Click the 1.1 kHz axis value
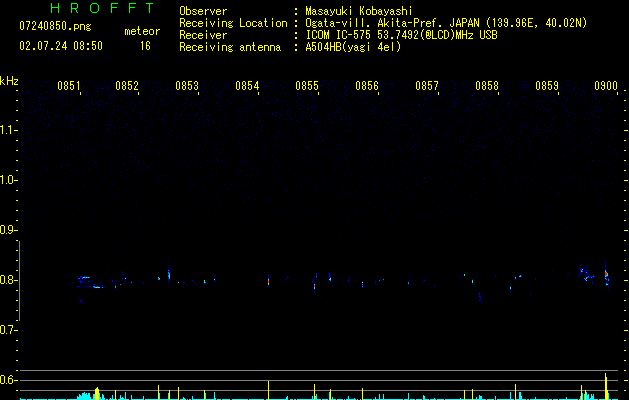This screenshot has width=629, height=400. (8, 130)
